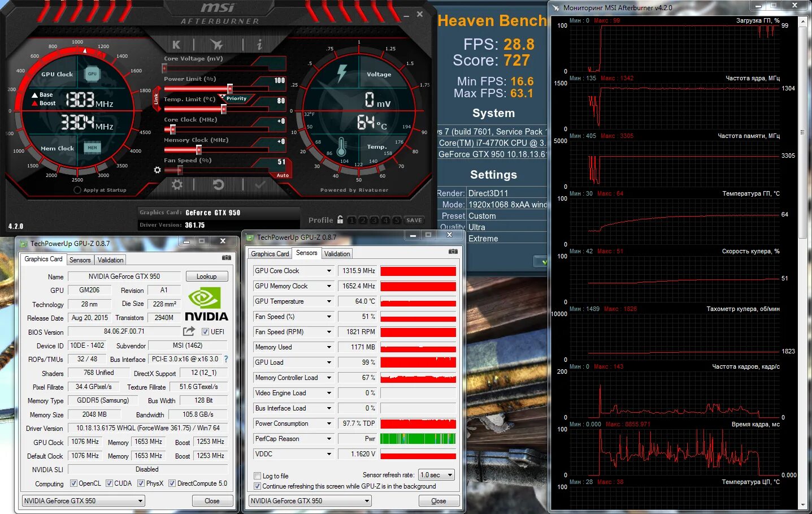Switch to Validation tab in left GPU-Z window

[110, 260]
